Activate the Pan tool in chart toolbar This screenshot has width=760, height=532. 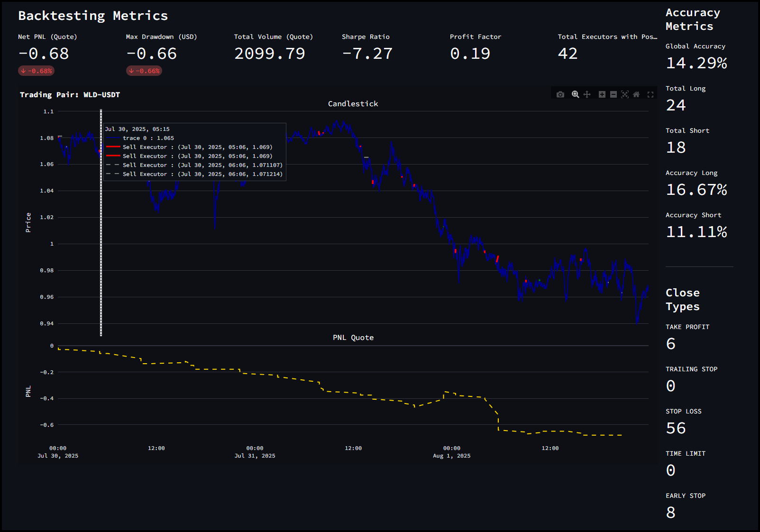[x=587, y=94]
